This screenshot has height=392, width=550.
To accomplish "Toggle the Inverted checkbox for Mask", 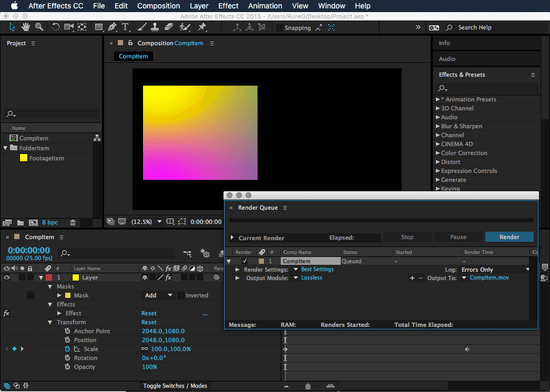I will coord(181,295).
